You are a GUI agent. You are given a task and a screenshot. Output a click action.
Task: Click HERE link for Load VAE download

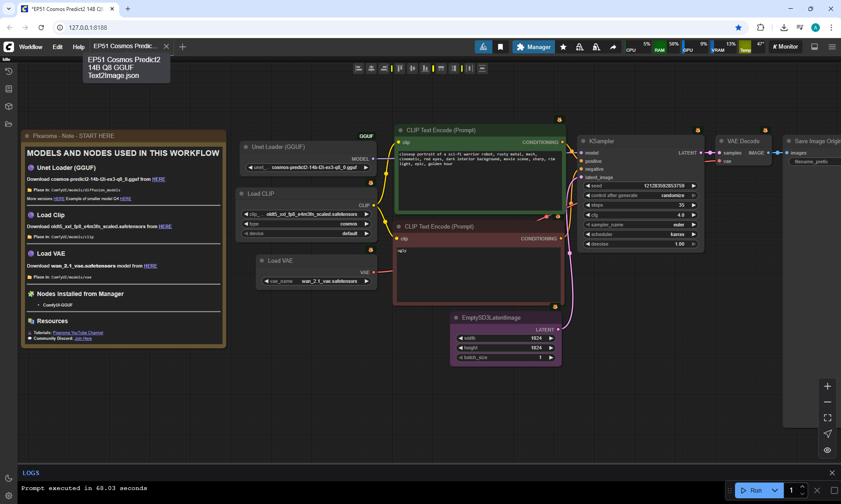point(150,266)
